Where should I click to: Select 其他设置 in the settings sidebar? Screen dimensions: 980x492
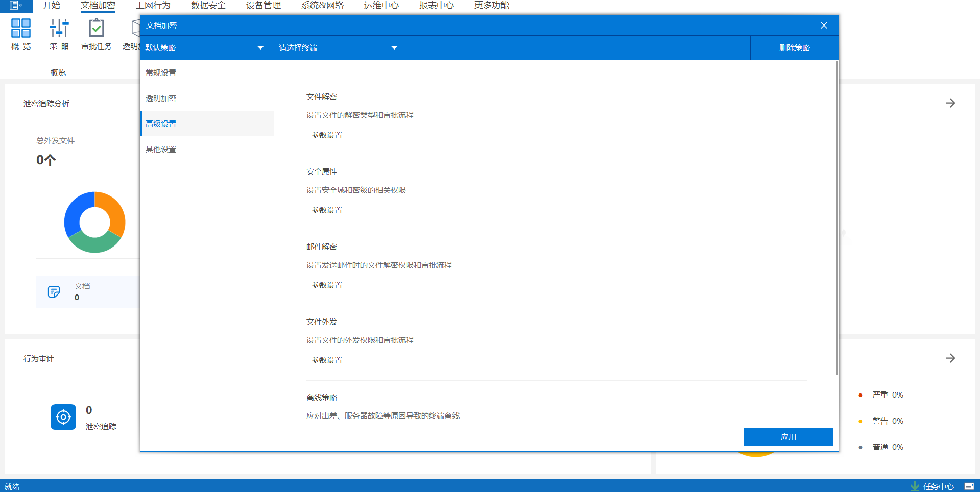(x=161, y=150)
